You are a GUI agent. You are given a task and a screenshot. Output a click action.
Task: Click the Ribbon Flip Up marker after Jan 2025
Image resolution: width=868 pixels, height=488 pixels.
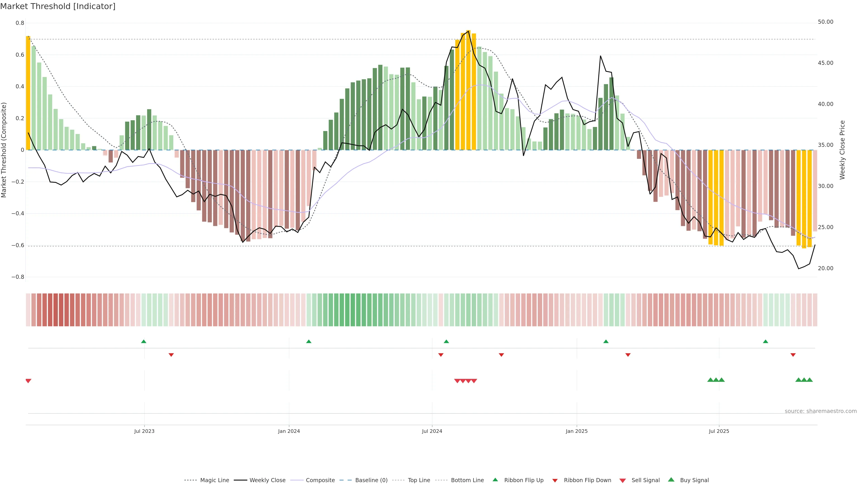point(606,342)
